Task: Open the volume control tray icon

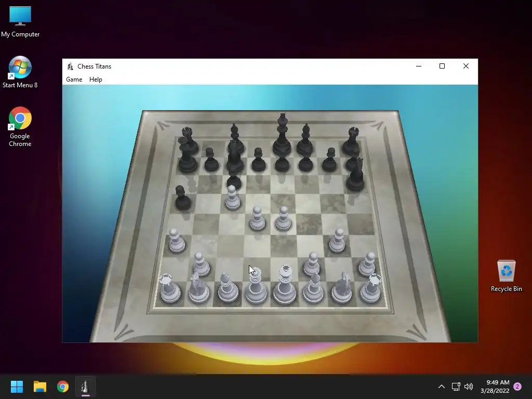Action: (x=469, y=387)
